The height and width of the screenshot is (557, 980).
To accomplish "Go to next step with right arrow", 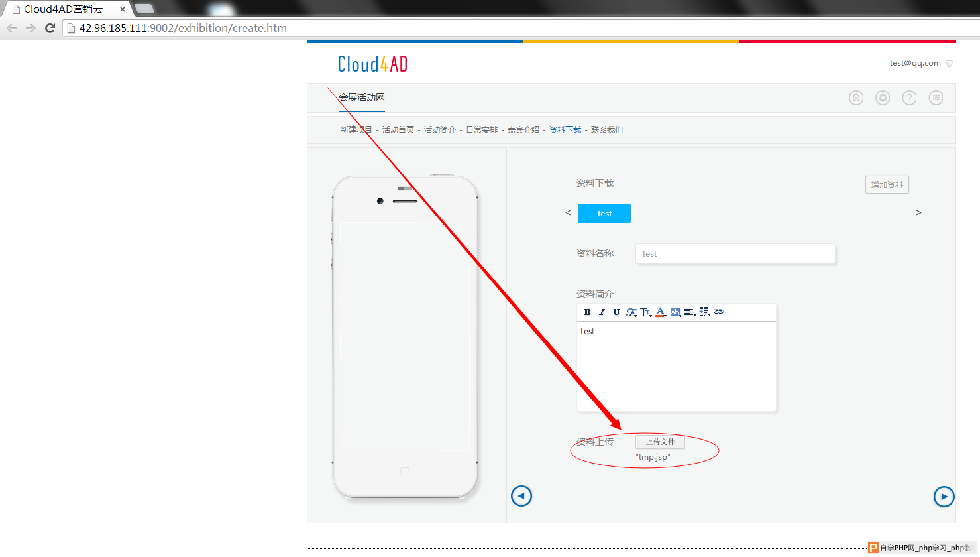I will click(944, 496).
